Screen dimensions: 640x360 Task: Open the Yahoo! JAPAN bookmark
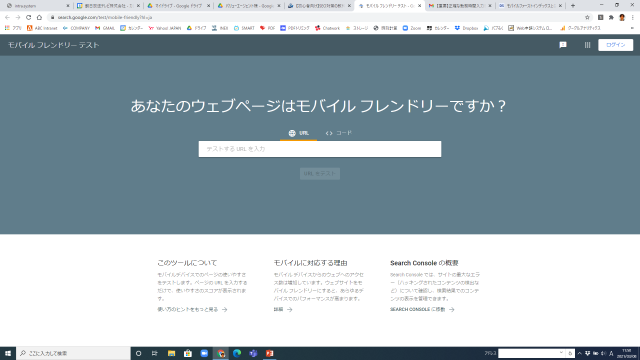click(x=164, y=28)
